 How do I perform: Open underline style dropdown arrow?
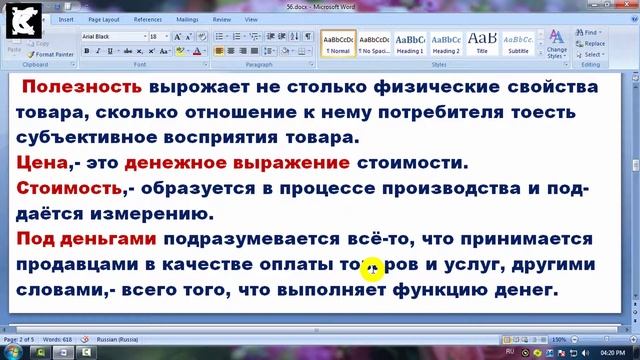click(118, 51)
